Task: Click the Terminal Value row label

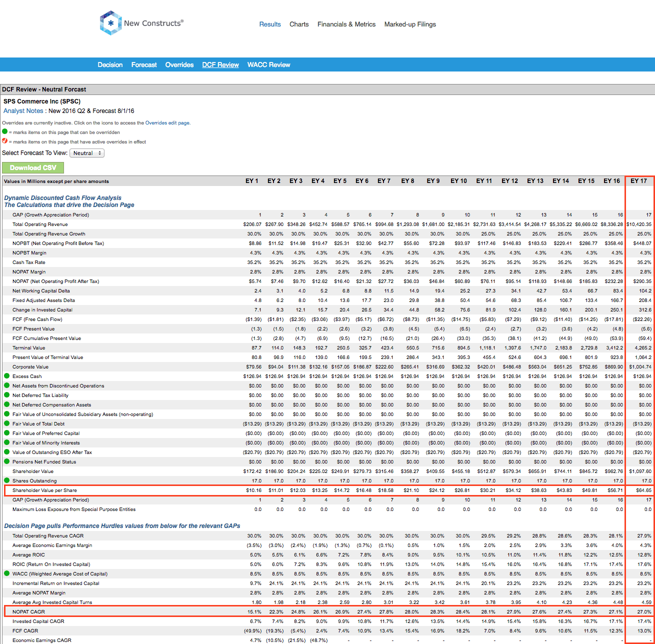Action: [28, 348]
